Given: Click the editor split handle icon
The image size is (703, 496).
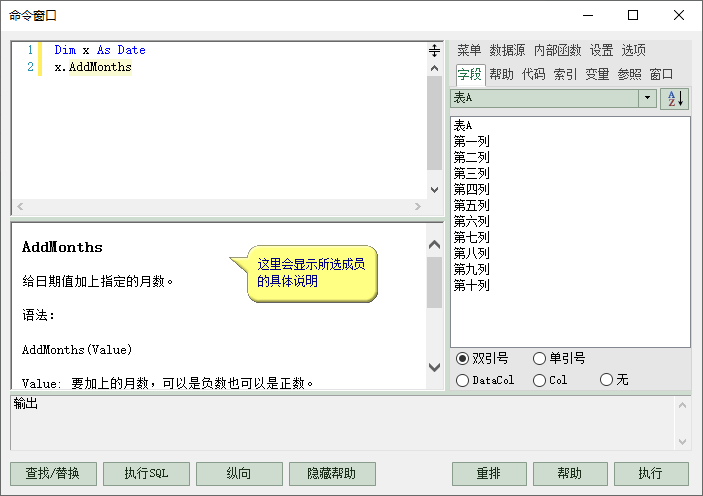Looking at the screenshot, I should coord(434,50).
